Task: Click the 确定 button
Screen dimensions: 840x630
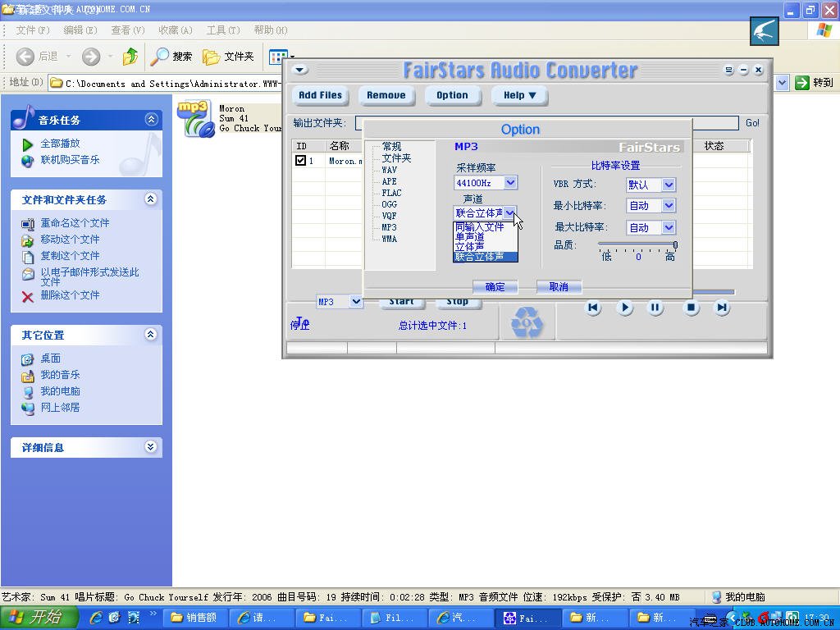Action: pyautogui.click(x=495, y=286)
